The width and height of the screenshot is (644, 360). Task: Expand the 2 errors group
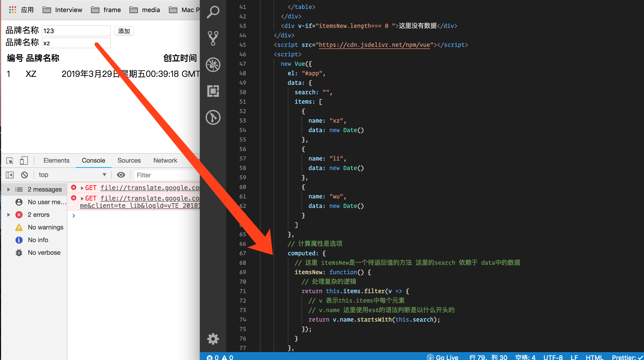click(9, 215)
